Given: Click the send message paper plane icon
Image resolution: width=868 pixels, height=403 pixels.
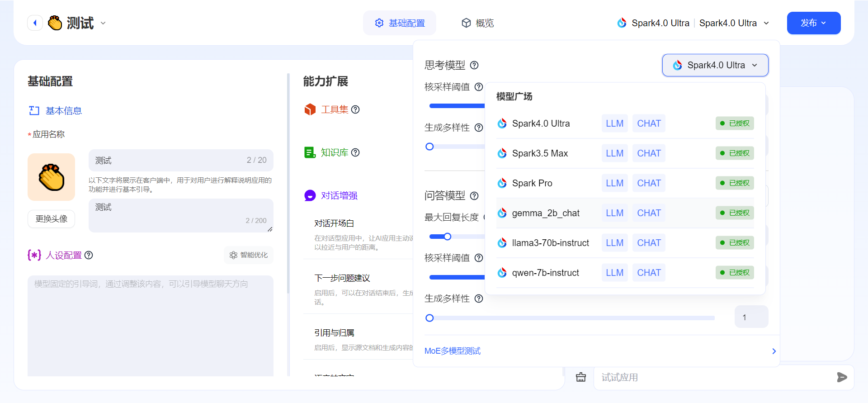Looking at the screenshot, I should point(842,377).
